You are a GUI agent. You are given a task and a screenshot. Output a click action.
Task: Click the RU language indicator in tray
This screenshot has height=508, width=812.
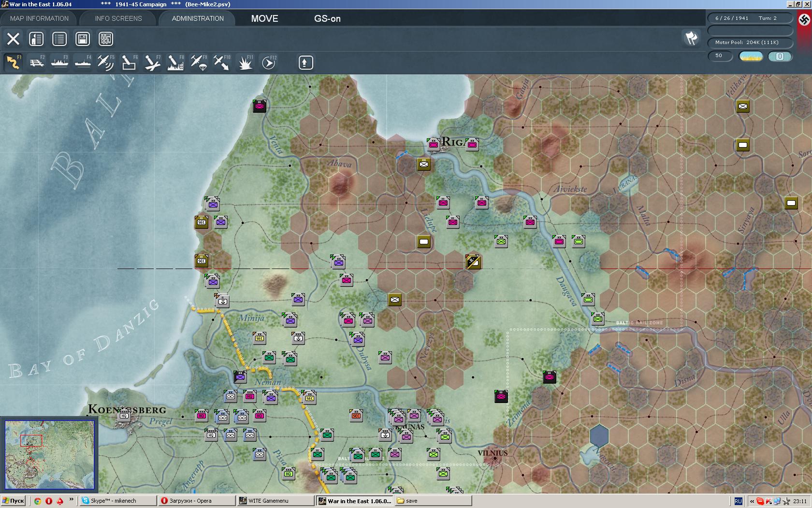tap(738, 501)
